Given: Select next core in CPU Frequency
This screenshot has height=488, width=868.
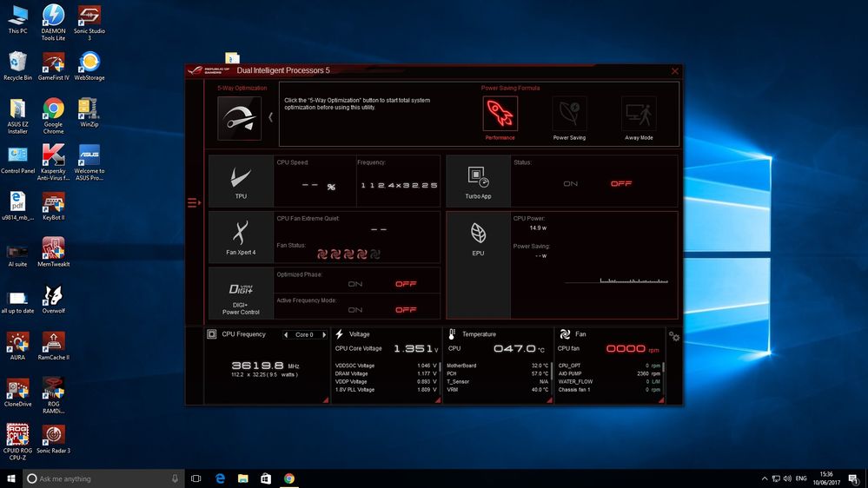Looking at the screenshot, I should coord(324,334).
